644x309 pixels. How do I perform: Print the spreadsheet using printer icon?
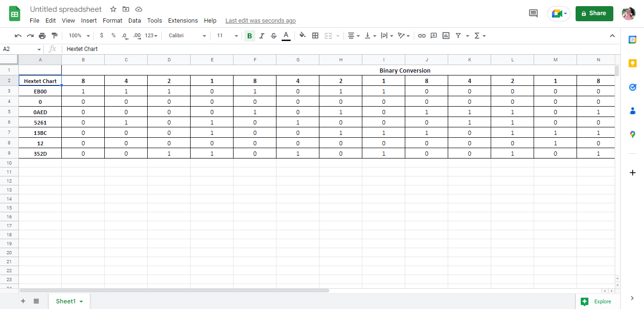[42, 36]
